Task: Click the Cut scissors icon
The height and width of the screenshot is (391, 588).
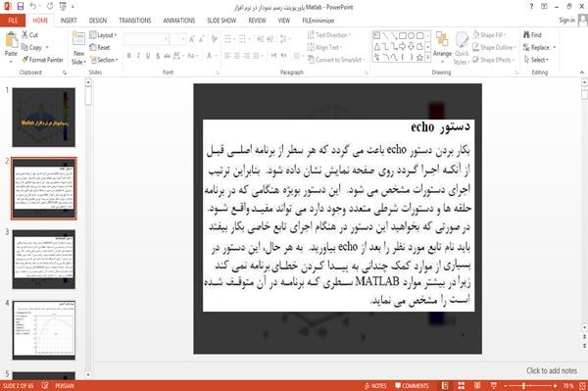Action: click(x=24, y=35)
